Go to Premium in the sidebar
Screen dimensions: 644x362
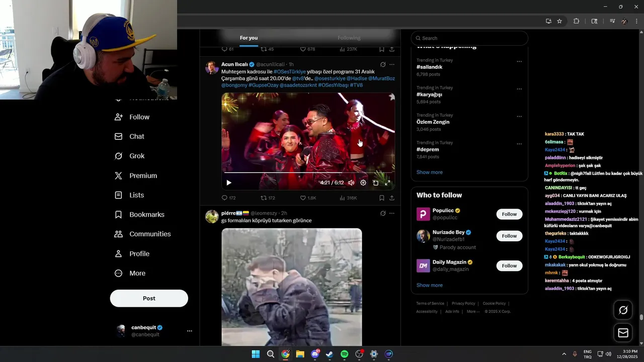(x=136, y=175)
